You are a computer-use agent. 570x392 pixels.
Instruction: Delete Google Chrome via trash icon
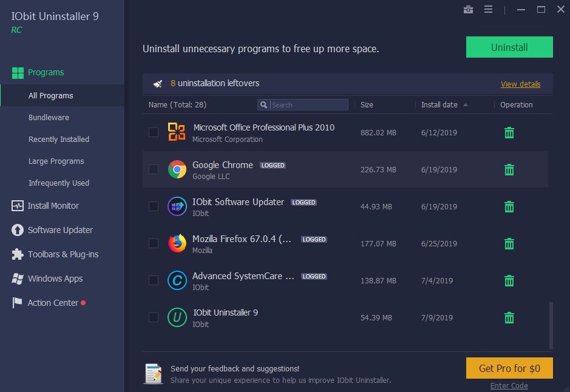point(509,170)
